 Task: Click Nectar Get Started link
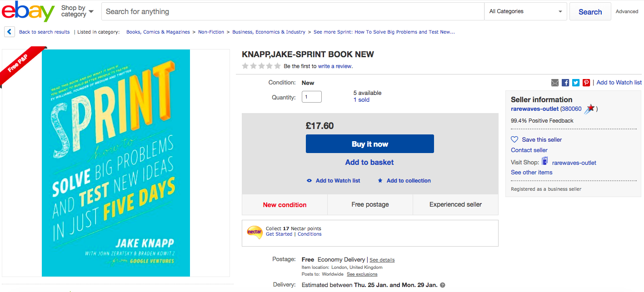279,234
